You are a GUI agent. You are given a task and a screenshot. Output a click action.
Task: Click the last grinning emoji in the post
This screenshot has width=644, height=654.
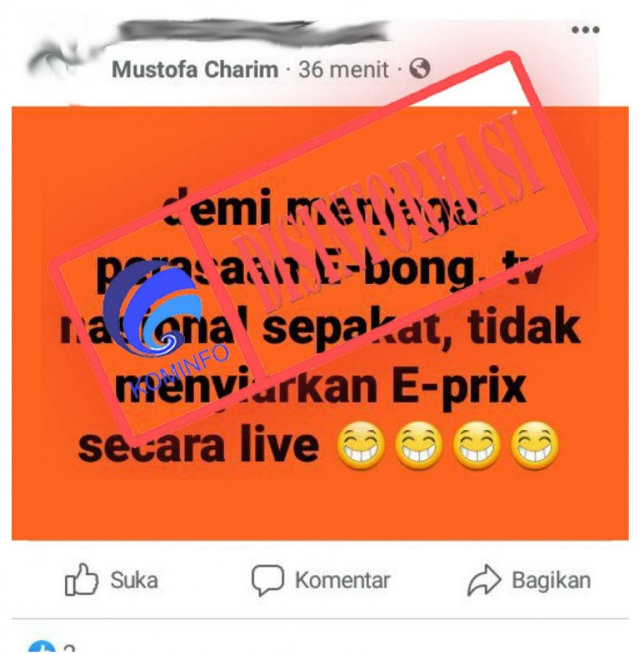point(534,446)
